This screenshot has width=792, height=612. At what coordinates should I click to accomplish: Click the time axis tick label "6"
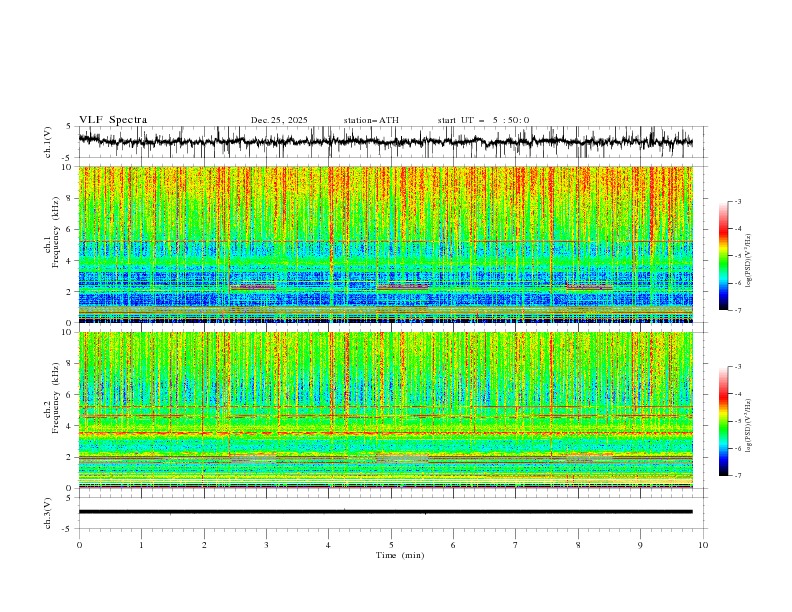tap(453, 545)
